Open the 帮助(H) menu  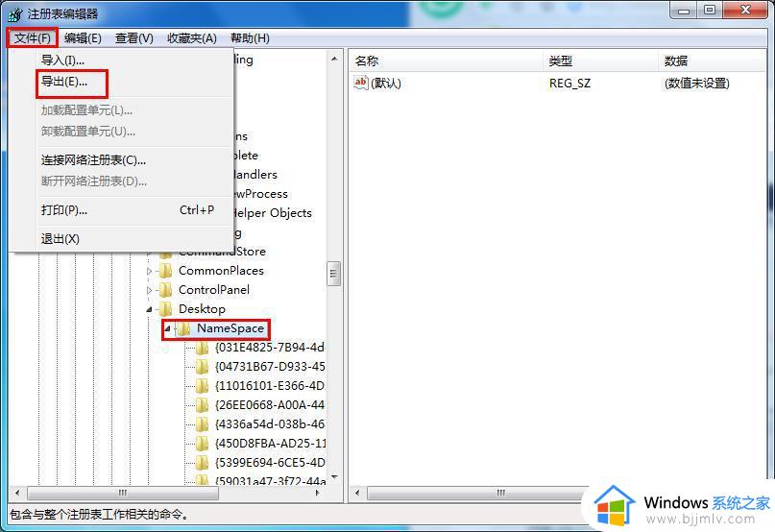(x=250, y=38)
